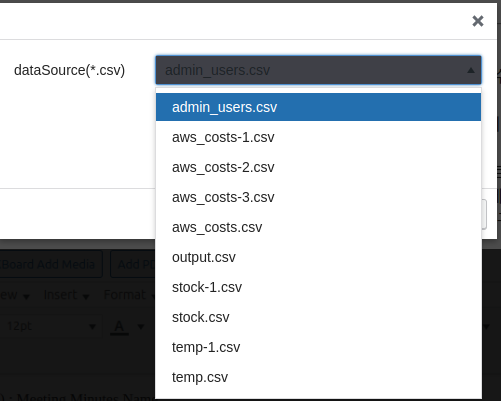Click the KBoard Add Media button
Viewport: 501px width, 401px height.
point(50,264)
